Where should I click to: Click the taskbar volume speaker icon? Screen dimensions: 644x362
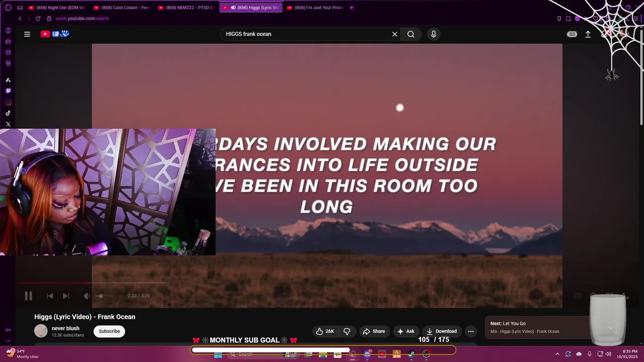pos(608,354)
